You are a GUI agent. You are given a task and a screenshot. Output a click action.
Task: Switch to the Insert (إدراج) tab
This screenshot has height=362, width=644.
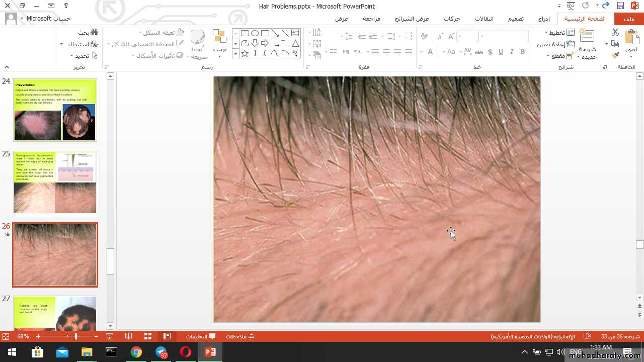coord(544,19)
